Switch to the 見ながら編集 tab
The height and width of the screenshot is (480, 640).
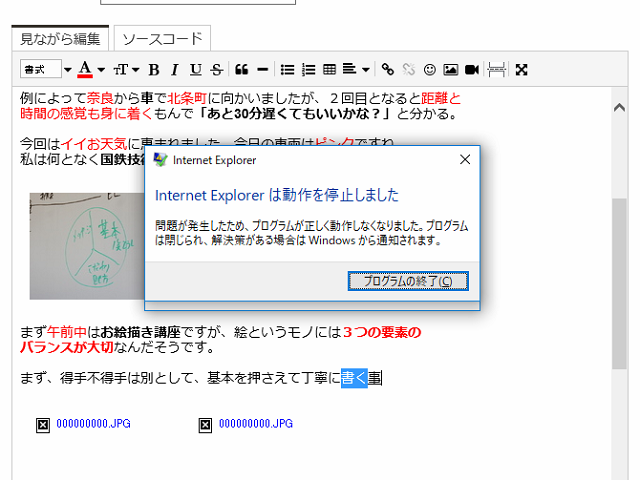(x=60, y=39)
